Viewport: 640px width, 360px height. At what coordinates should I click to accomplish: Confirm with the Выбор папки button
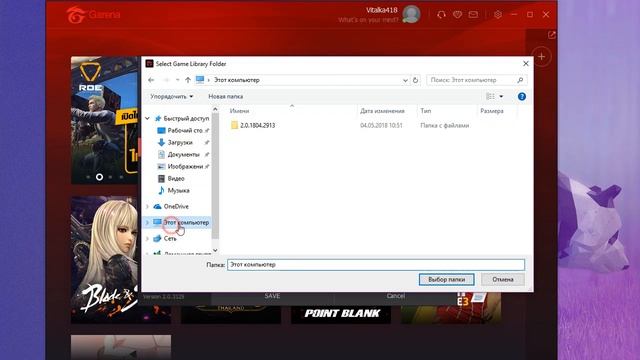coord(447,280)
